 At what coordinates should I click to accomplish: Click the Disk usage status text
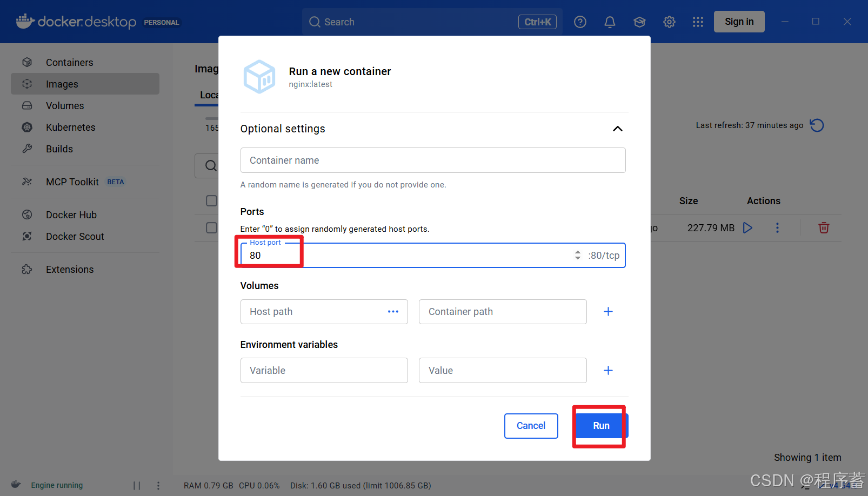coord(360,485)
